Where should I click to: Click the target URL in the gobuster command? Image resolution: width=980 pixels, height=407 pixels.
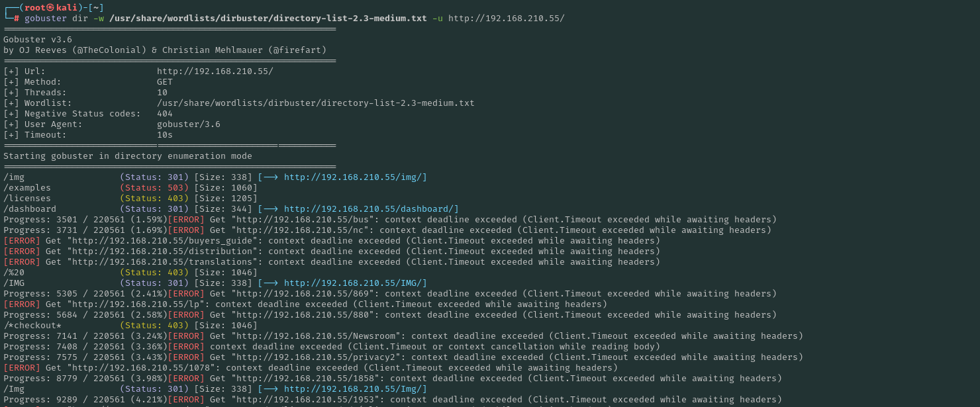pyautogui.click(x=507, y=18)
